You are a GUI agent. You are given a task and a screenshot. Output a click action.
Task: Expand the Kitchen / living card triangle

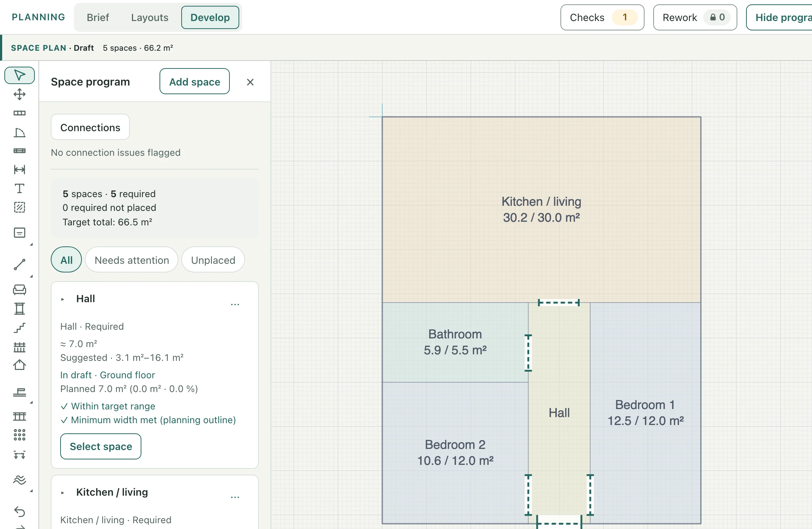[63, 493]
